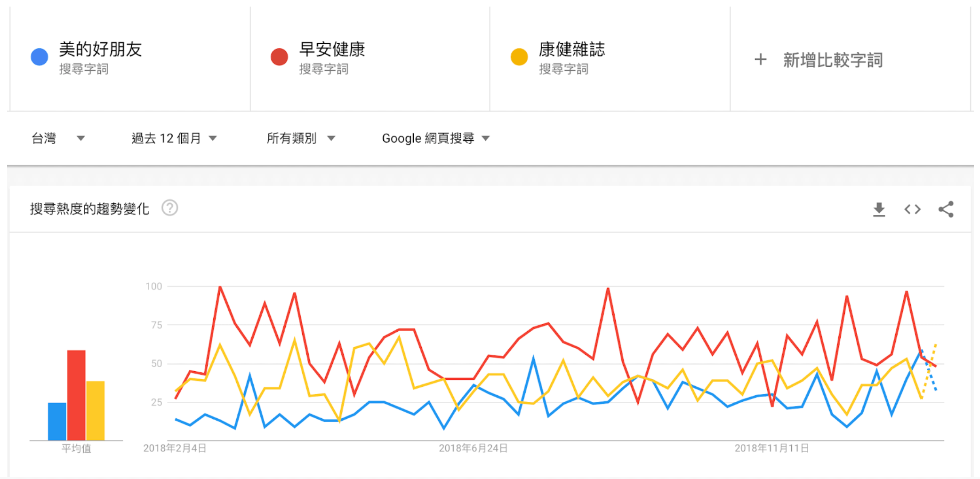The width and height of the screenshot is (980, 479).
Task: Open the embed code icon
Action: click(x=912, y=209)
